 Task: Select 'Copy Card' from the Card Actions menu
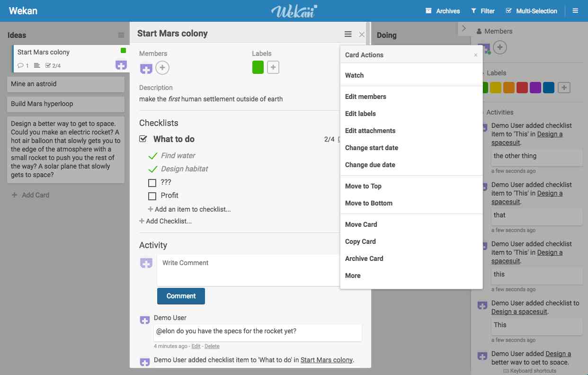(x=360, y=241)
